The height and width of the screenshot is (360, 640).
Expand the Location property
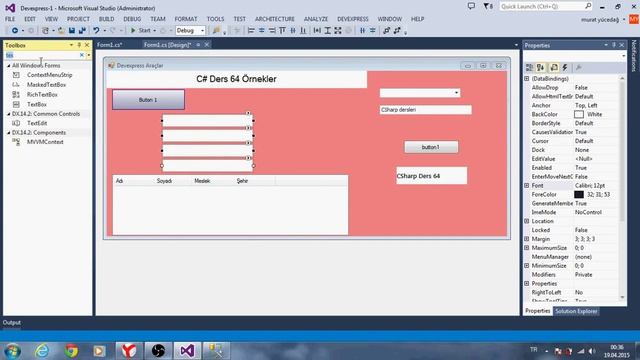[x=527, y=221]
